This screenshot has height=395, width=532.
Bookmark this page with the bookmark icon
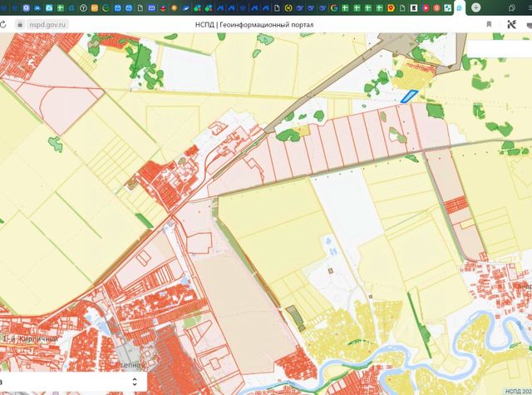(489, 24)
